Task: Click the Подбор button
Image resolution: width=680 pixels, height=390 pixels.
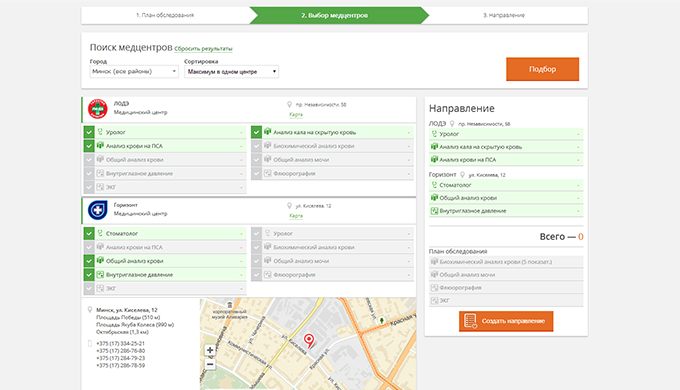Action: [x=543, y=69]
